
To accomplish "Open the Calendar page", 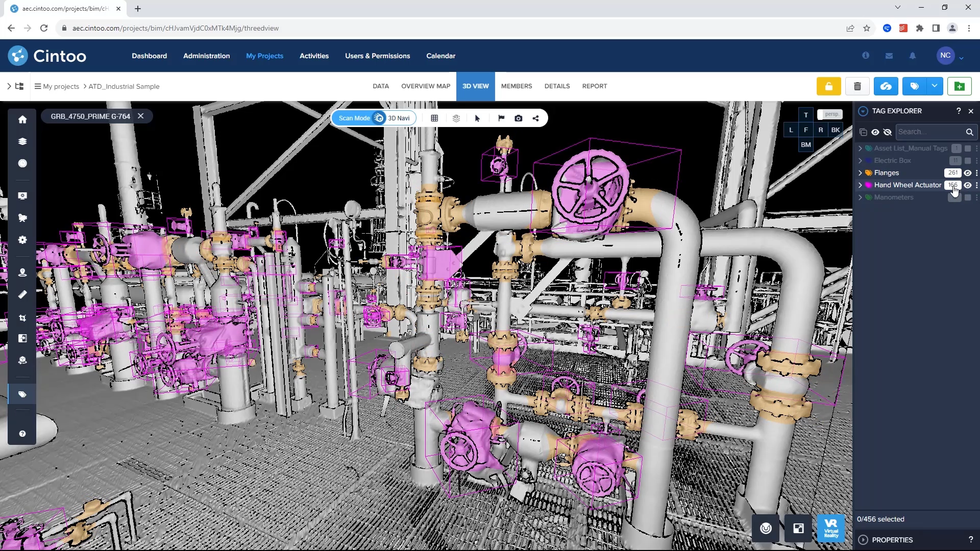I will click(440, 56).
